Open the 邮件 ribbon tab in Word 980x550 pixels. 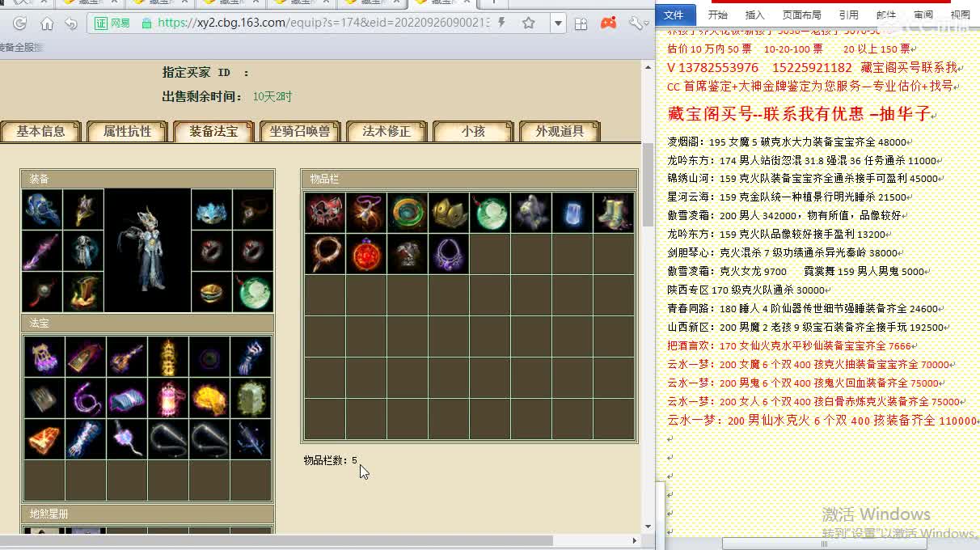click(x=885, y=15)
